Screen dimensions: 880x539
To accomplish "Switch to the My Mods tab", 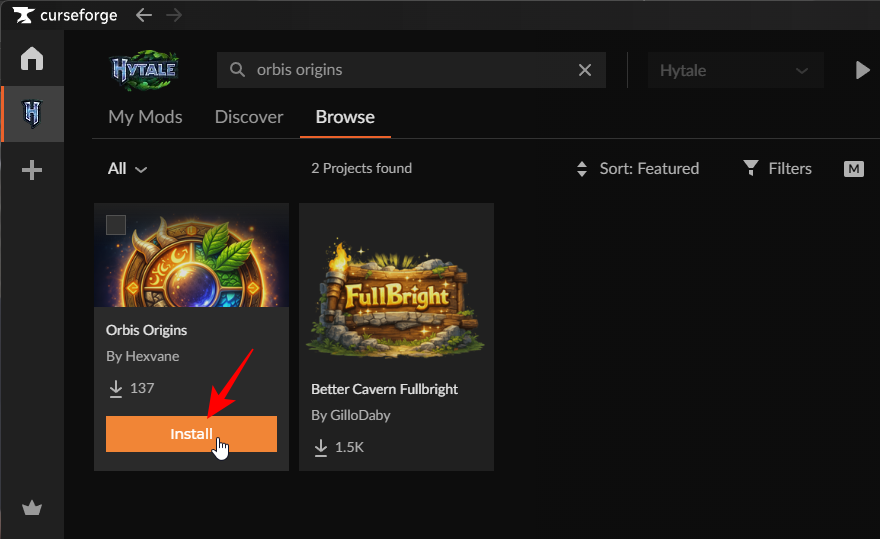I will coord(145,117).
